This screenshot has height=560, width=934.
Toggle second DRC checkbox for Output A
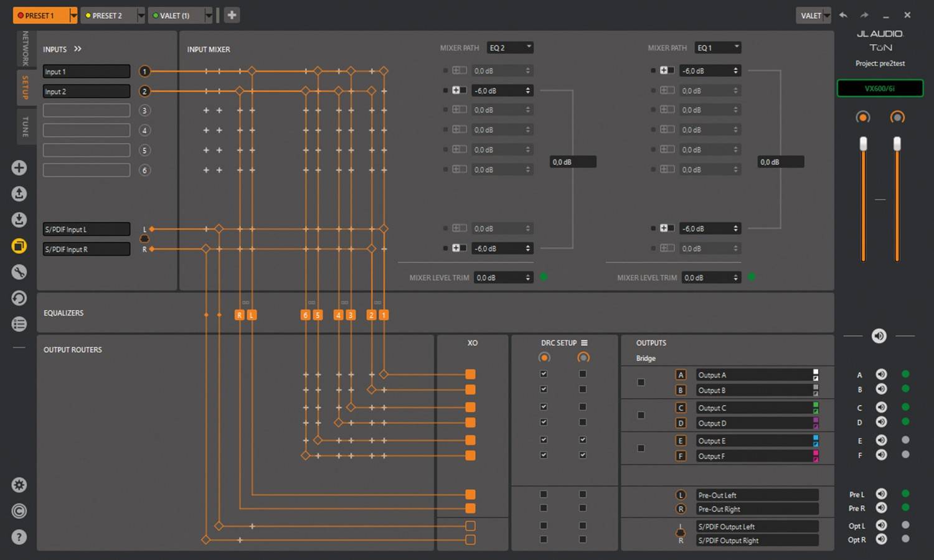point(583,374)
